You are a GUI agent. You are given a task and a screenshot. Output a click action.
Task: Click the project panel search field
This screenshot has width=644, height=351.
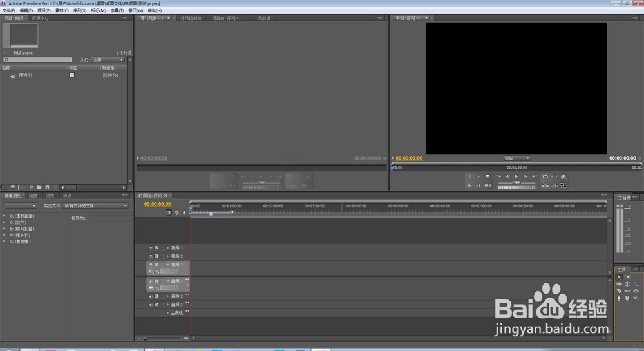point(37,60)
